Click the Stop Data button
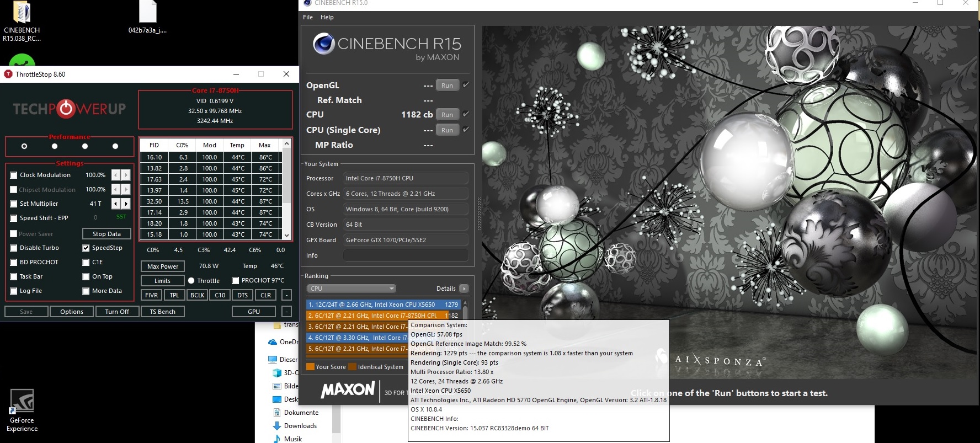The image size is (980, 443). click(106, 234)
